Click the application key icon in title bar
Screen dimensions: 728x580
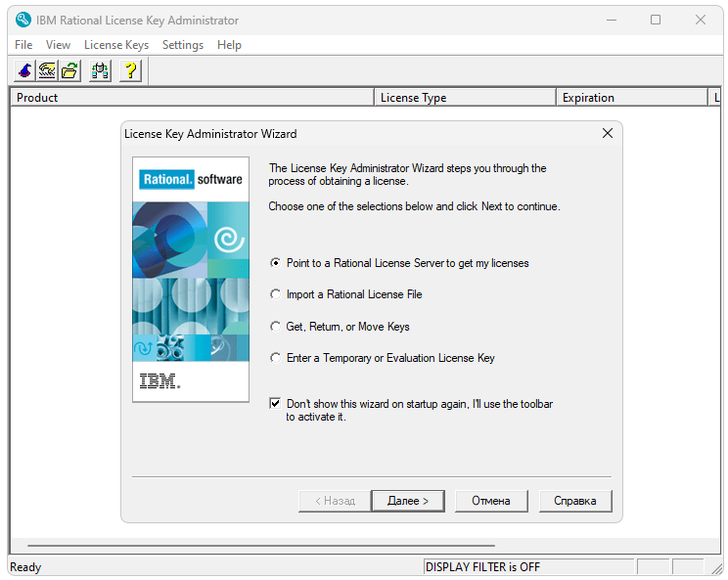point(23,20)
